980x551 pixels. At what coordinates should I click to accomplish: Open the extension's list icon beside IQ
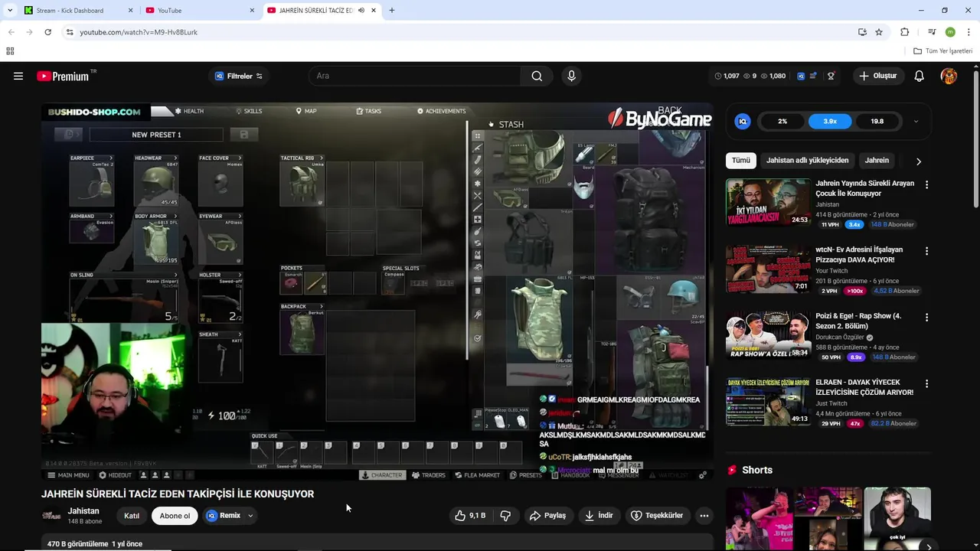point(813,76)
